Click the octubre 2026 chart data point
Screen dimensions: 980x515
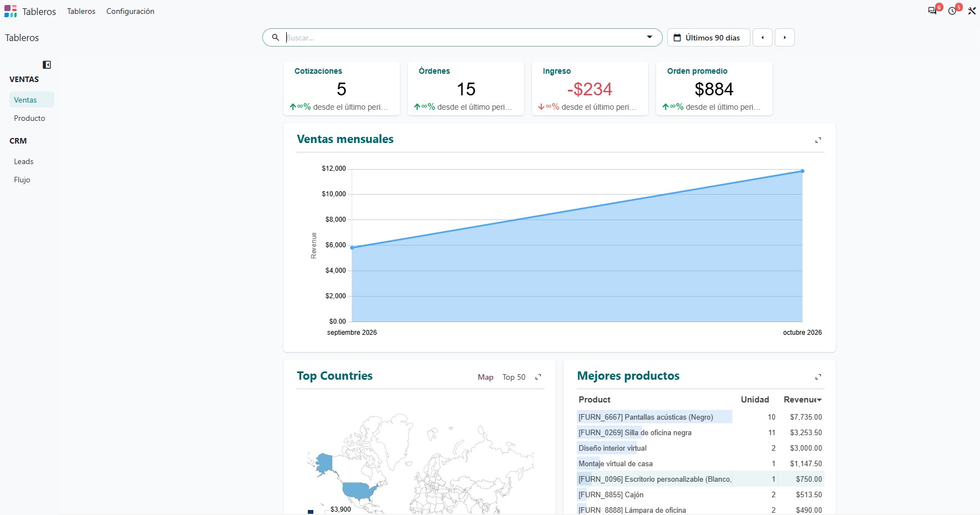click(803, 171)
